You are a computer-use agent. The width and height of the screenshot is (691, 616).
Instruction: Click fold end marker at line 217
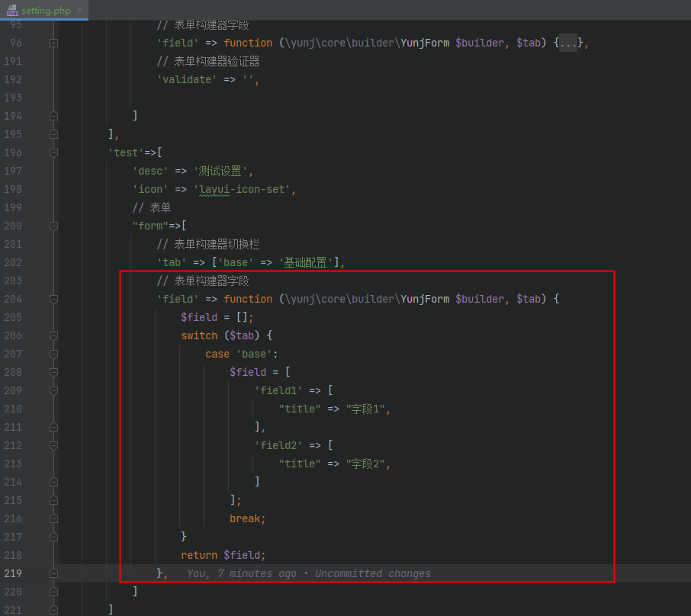click(x=53, y=537)
